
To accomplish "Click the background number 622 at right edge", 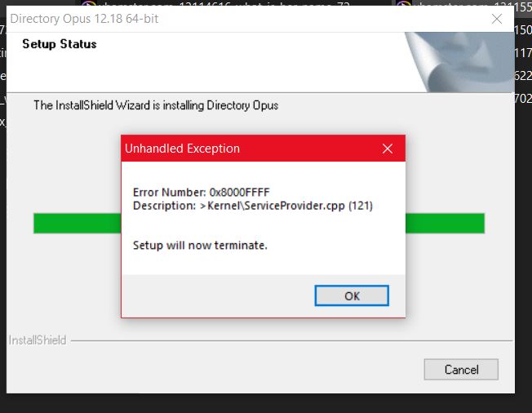I will click(x=523, y=75).
